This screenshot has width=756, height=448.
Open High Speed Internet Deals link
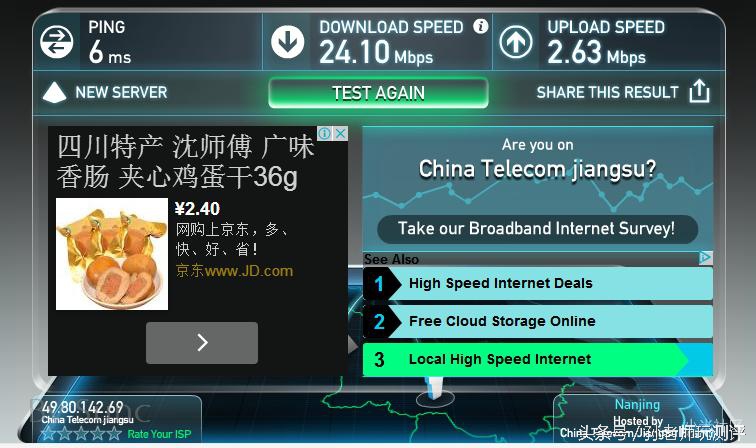pyautogui.click(x=538, y=283)
